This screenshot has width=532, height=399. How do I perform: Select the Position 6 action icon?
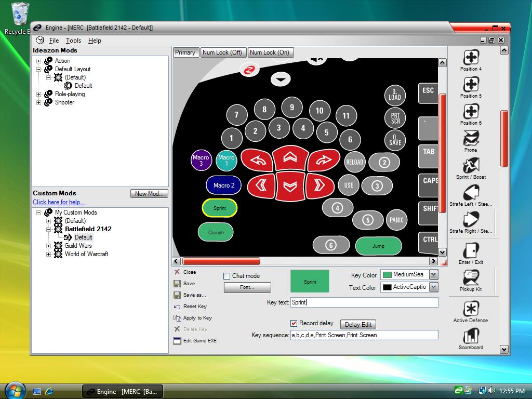[x=471, y=111]
